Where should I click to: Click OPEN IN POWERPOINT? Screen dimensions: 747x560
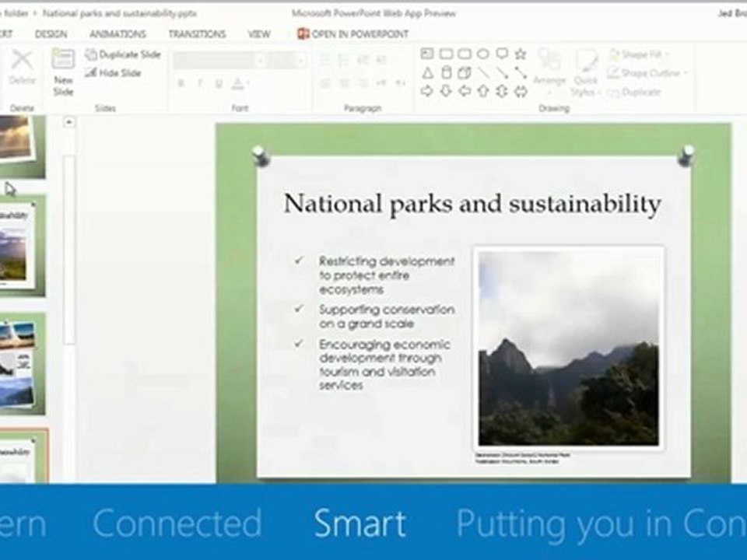(x=353, y=33)
